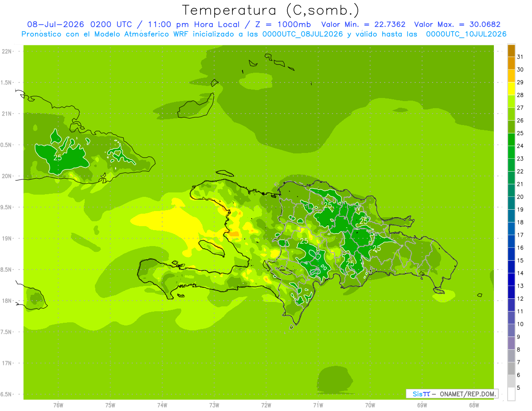
Task: Click the "71W" longitude label
Action: [318, 405]
